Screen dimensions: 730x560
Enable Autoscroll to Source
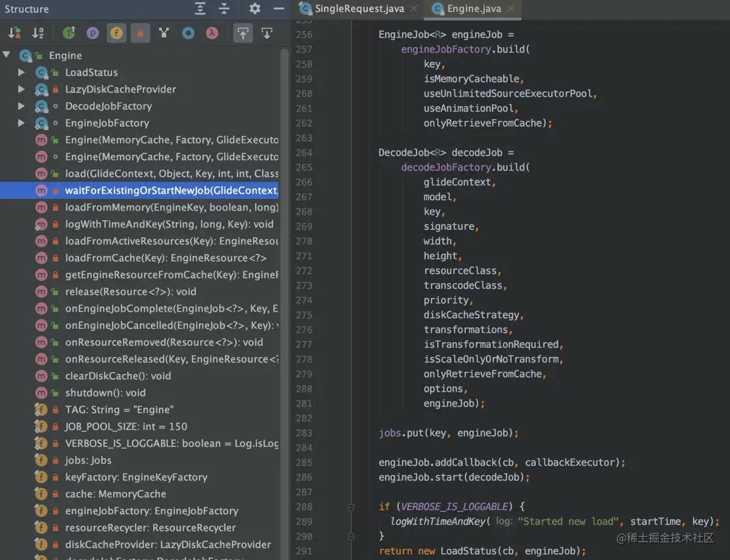point(243,33)
